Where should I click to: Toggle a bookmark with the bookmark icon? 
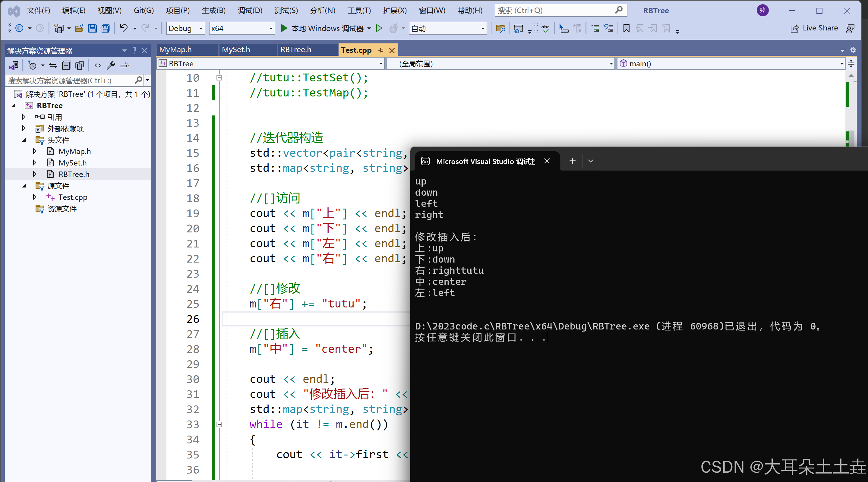(x=627, y=28)
